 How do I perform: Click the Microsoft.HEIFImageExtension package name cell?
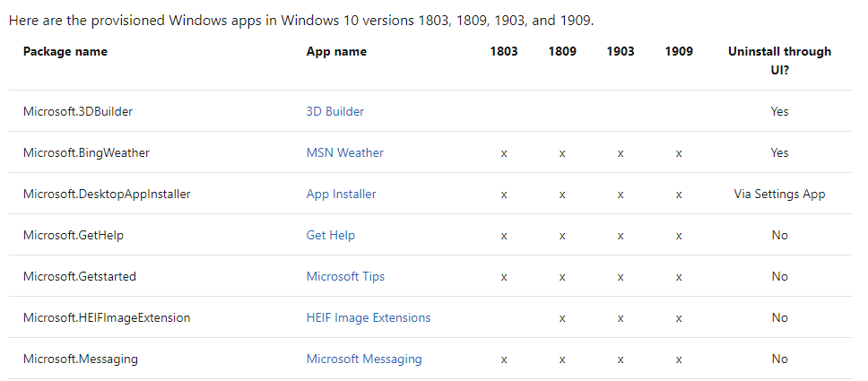pos(107,317)
